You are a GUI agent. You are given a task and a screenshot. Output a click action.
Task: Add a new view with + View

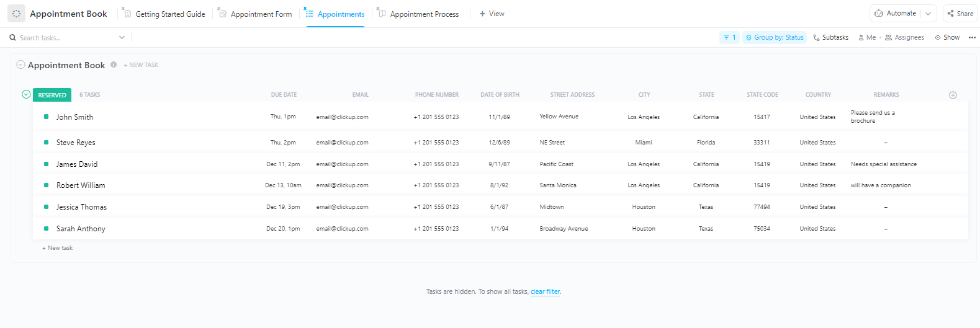[492, 14]
